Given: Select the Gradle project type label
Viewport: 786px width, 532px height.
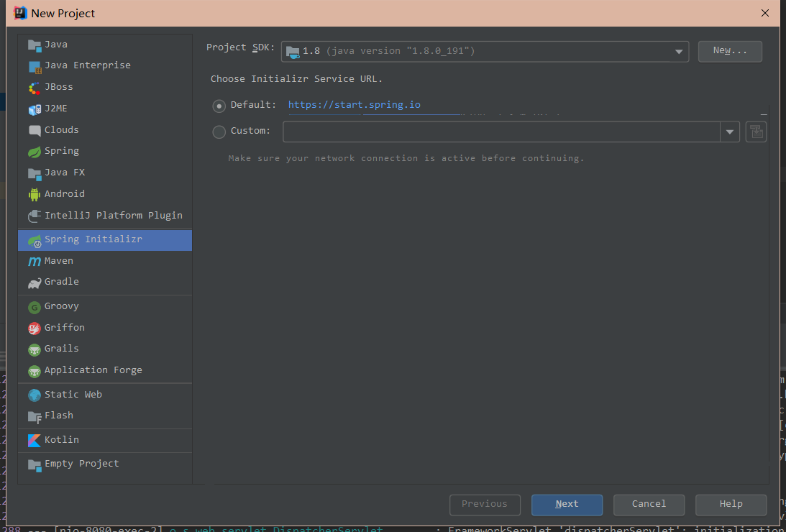Looking at the screenshot, I should point(61,282).
